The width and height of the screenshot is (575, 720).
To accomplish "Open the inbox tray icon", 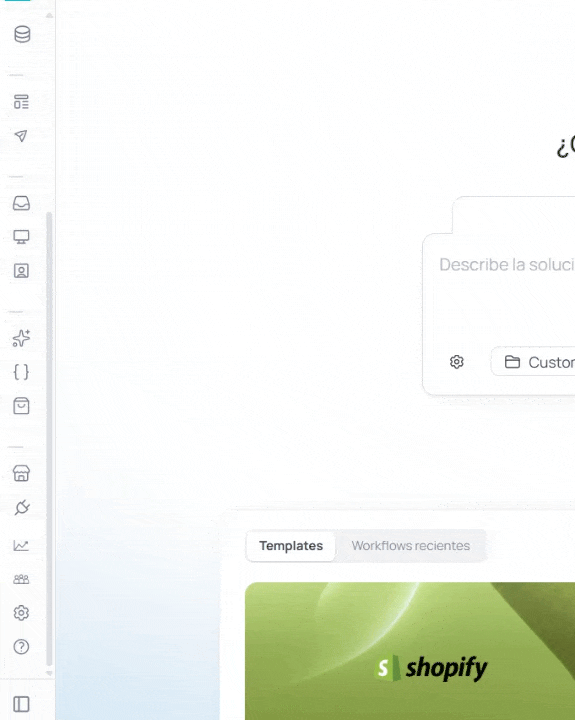I will pos(21,203).
